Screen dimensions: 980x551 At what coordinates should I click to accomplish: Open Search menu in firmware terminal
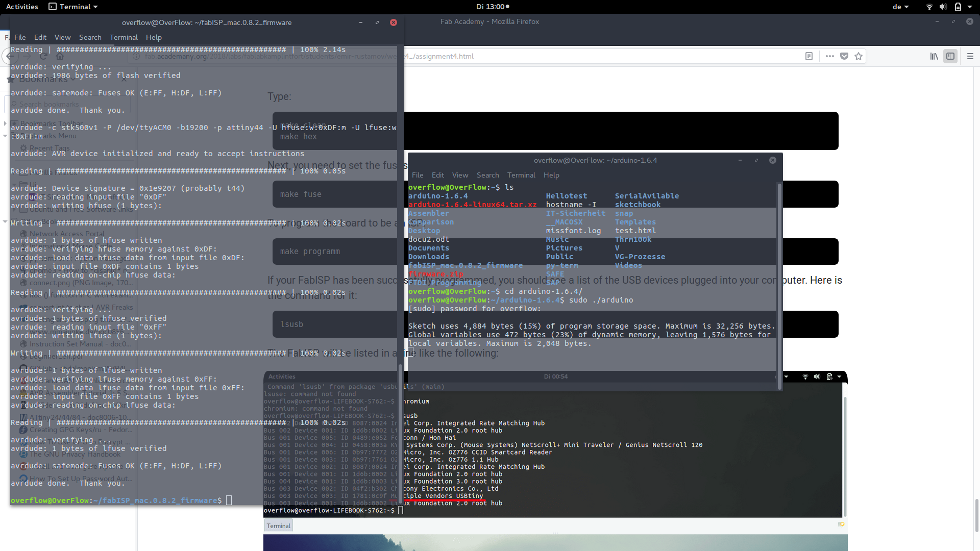coord(90,37)
